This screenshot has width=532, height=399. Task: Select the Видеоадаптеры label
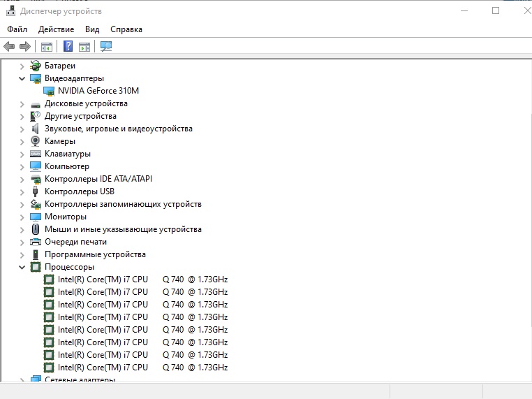[74, 78]
